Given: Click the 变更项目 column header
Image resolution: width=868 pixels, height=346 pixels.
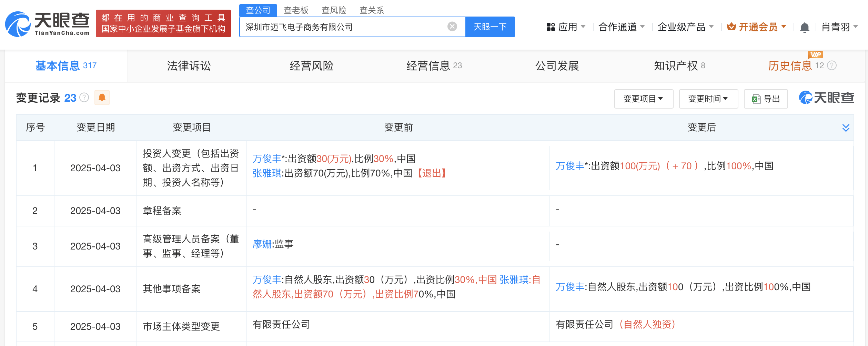Looking at the screenshot, I should click(192, 128).
